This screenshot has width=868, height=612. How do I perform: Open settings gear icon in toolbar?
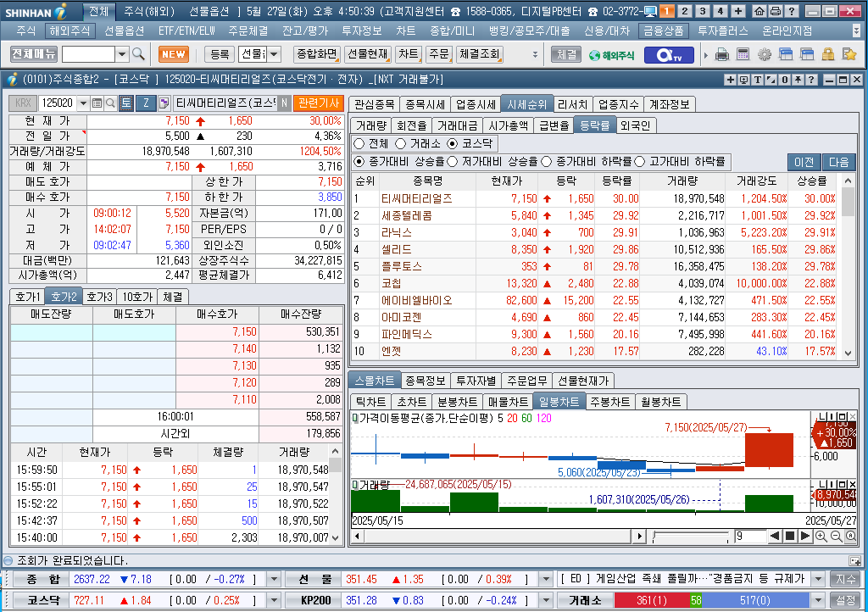(765, 54)
